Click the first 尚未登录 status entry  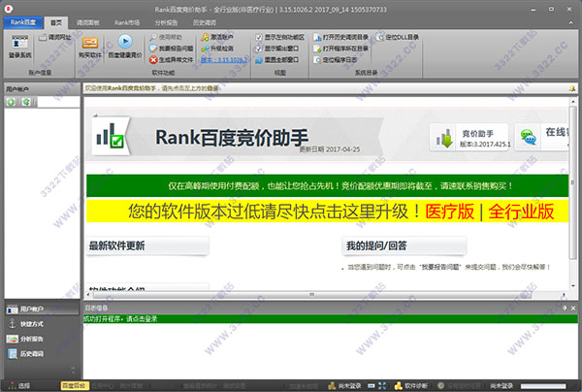(x=344, y=385)
